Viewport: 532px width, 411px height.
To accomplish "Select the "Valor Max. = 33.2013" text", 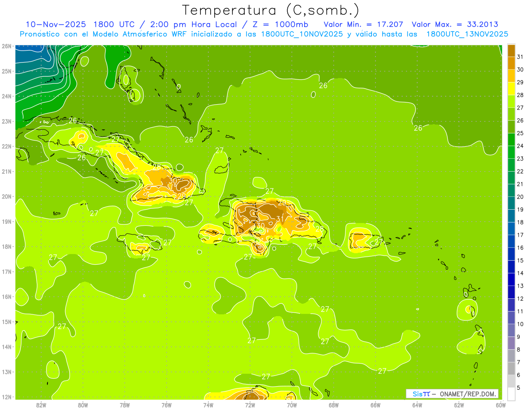I will coord(455,24).
